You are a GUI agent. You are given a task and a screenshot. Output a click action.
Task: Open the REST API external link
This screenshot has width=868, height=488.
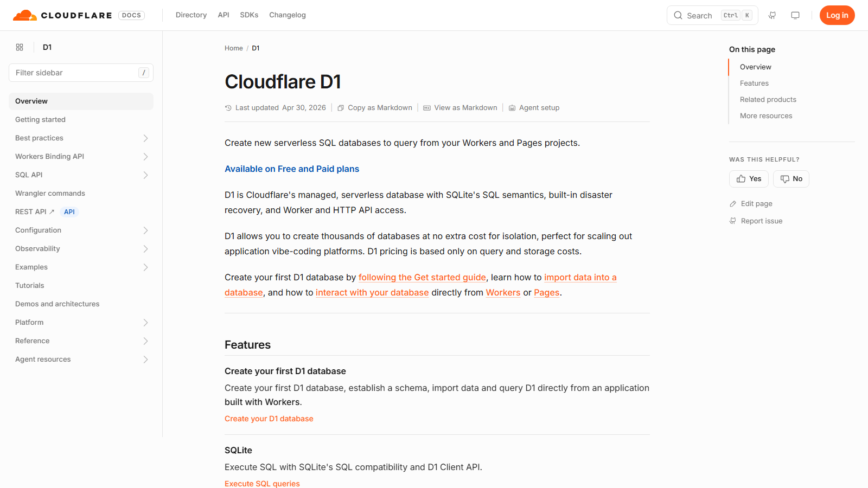(x=35, y=212)
